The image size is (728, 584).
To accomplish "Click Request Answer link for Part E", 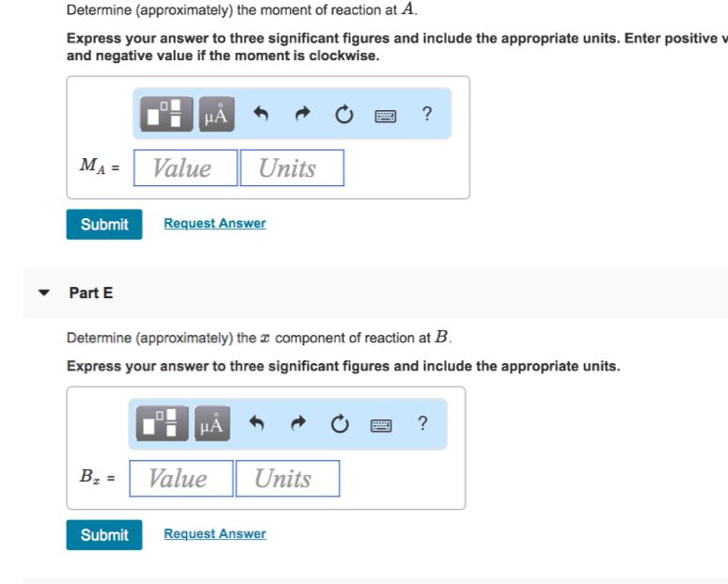I will pos(214,534).
